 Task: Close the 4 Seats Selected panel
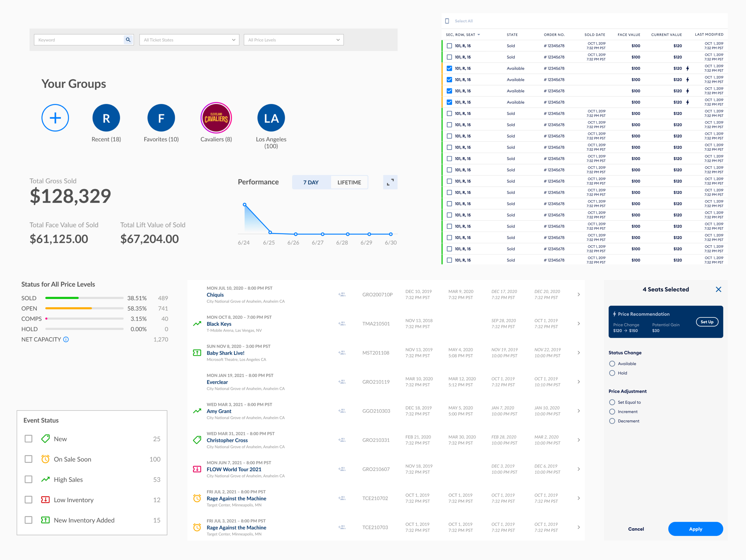tap(718, 289)
